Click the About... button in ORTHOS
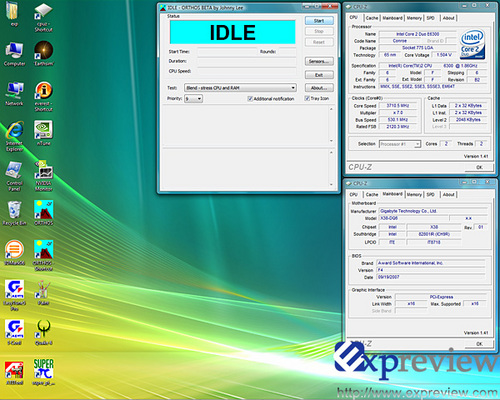The height and width of the screenshot is (400, 500). (319, 88)
